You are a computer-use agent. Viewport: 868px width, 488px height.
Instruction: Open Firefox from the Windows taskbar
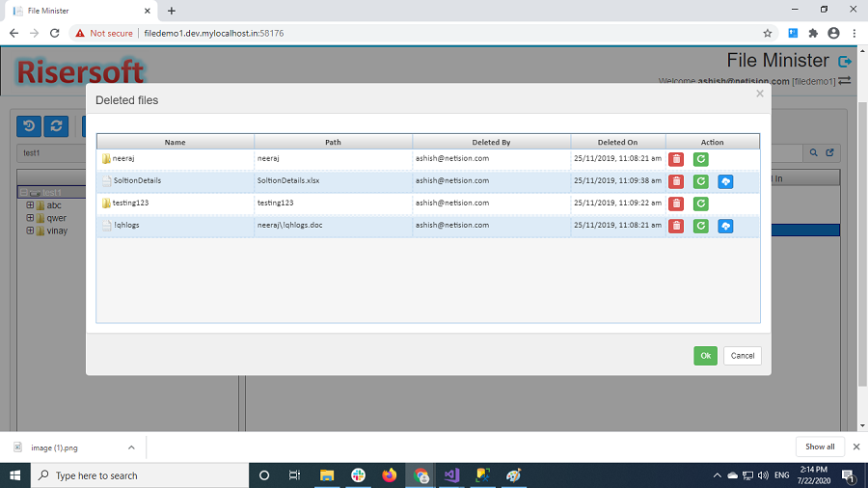pos(390,475)
